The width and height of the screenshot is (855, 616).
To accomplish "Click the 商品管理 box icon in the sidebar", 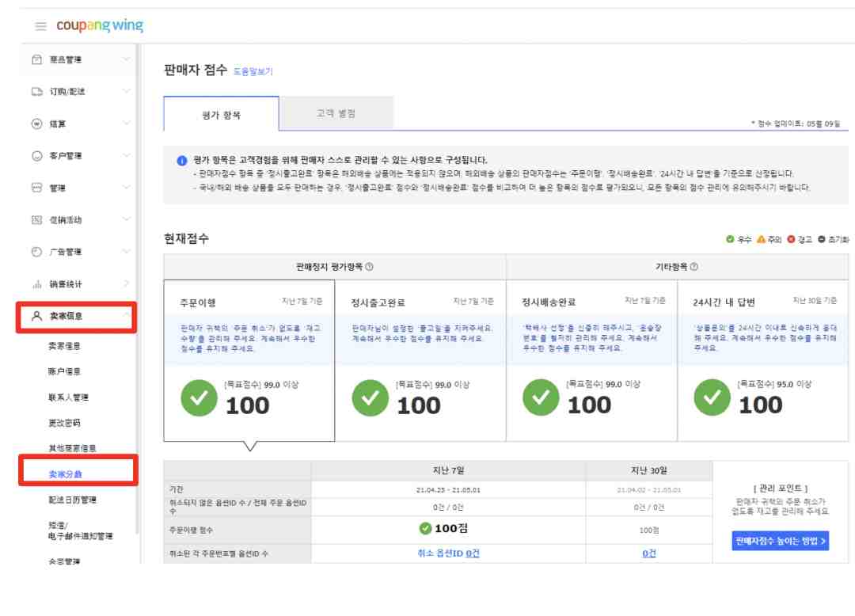I will coord(36,59).
